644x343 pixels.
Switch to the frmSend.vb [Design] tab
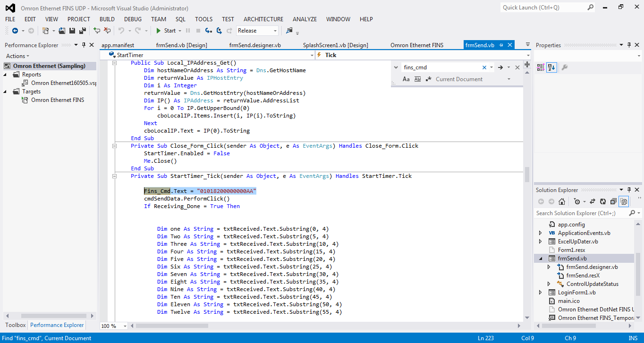[182, 45]
